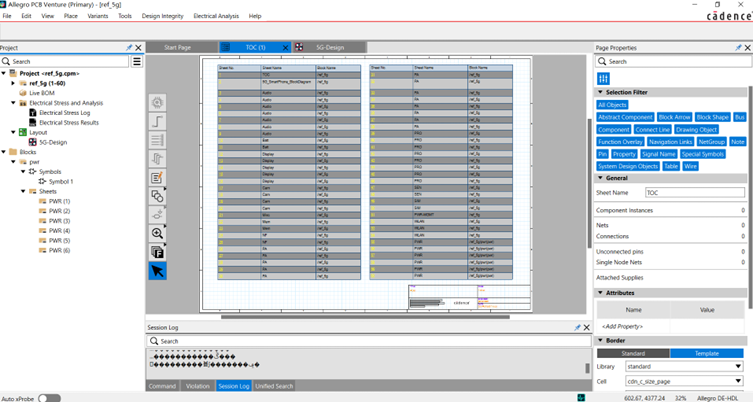753x402 pixels.
Task: Open the Place menu
Action: tap(71, 16)
